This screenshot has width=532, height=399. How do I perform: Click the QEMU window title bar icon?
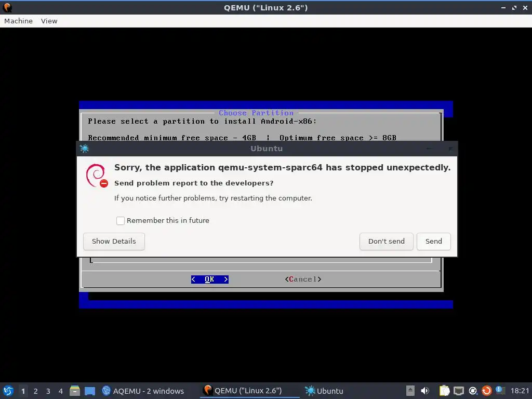pyautogui.click(x=7, y=7)
